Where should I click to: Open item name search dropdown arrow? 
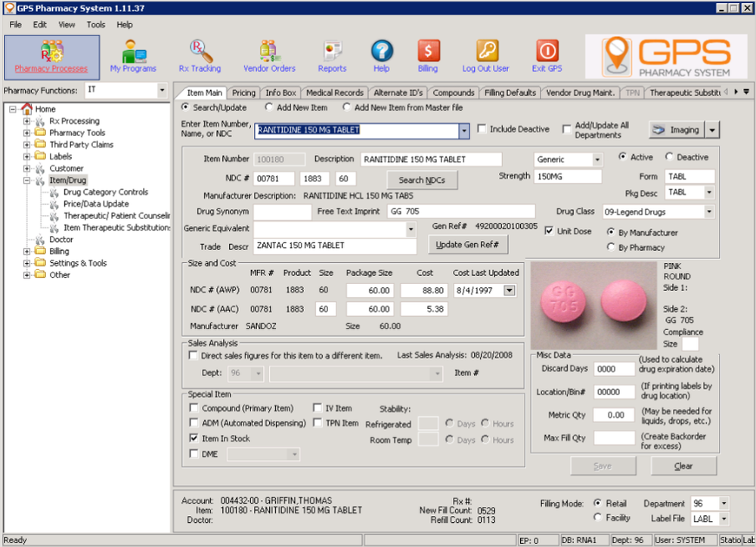(464, 131)
